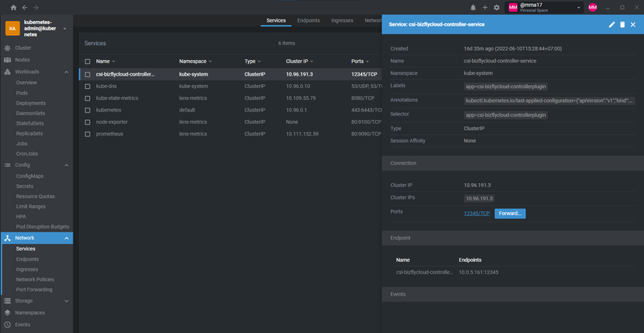Open the 12345/TCP port link
This screenshot has width=644, height=333.
click(476, 213)
